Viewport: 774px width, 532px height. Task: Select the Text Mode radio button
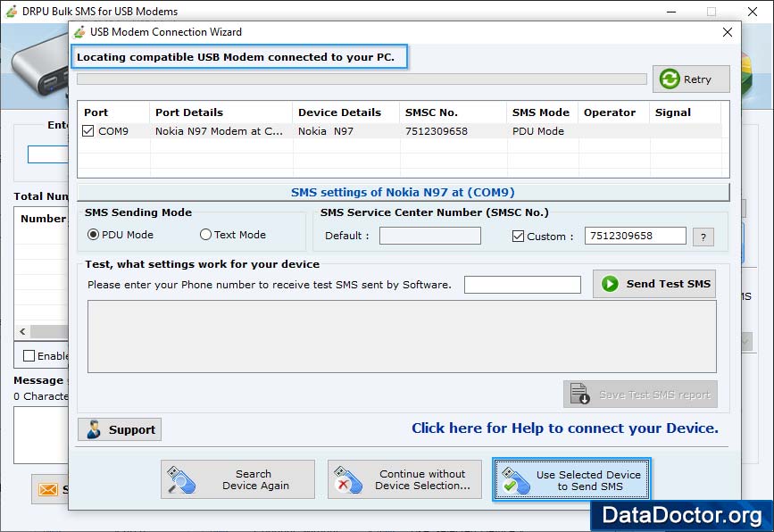tap(205, 235)
